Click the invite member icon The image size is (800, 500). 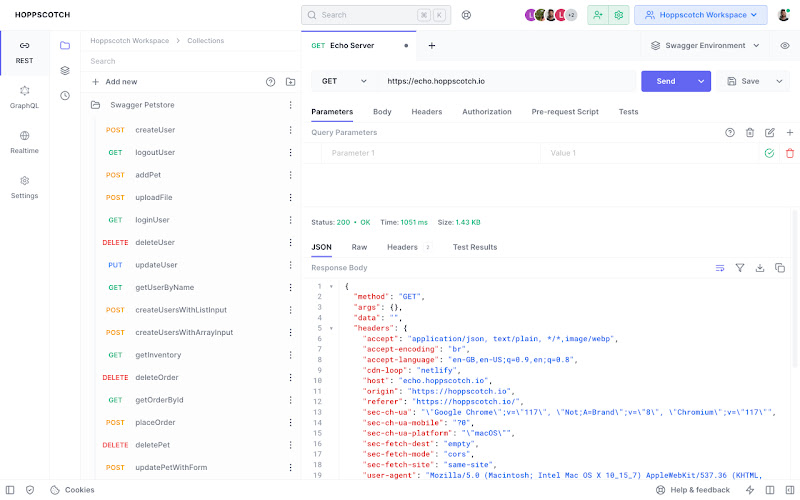[x=597, y=15]
